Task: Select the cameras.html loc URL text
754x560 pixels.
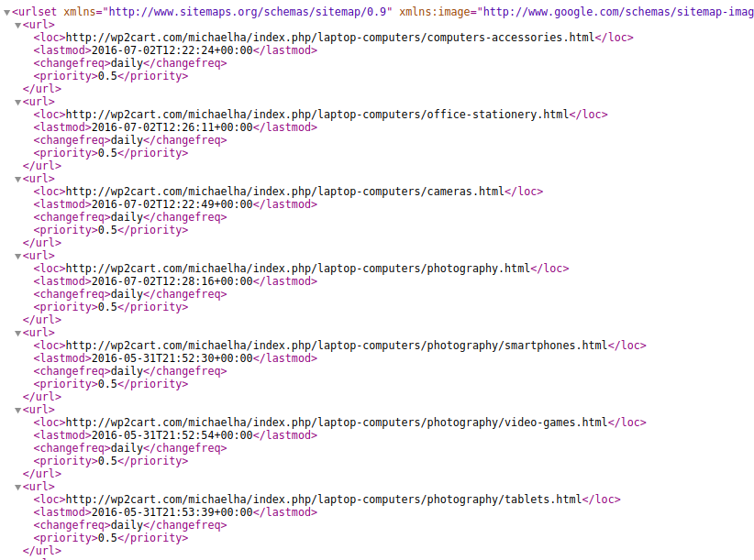Action: click(x=285, y=192)
